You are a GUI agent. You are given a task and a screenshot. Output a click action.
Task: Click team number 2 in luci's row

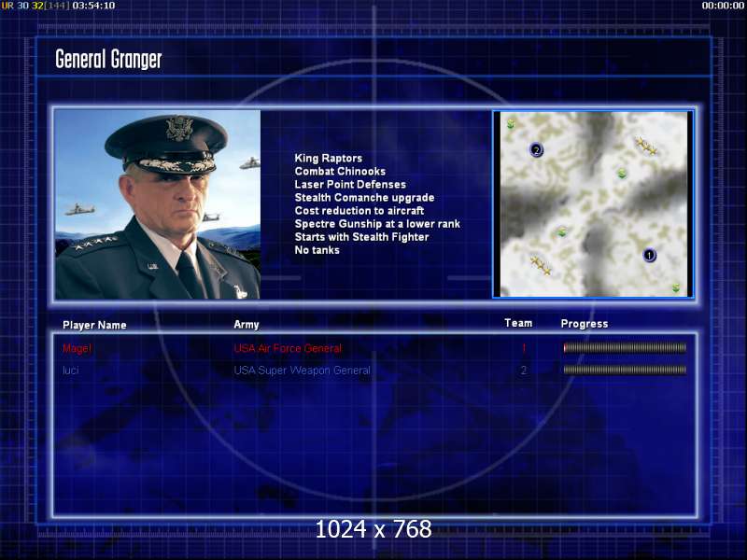pos(524,370)
